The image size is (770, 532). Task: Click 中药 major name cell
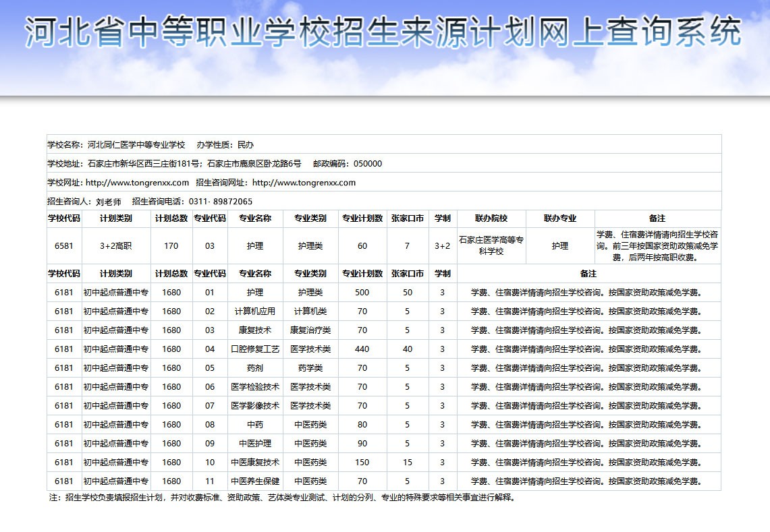[x=255, y=425]
